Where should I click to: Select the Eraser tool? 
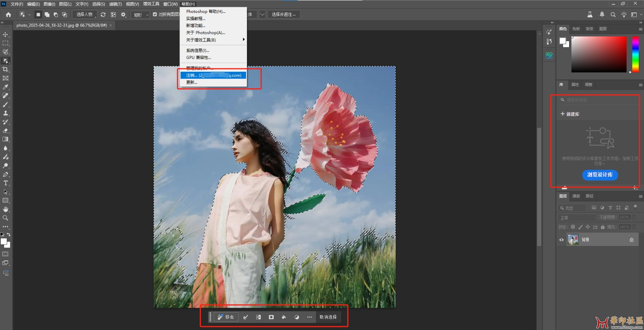(5, 131)
